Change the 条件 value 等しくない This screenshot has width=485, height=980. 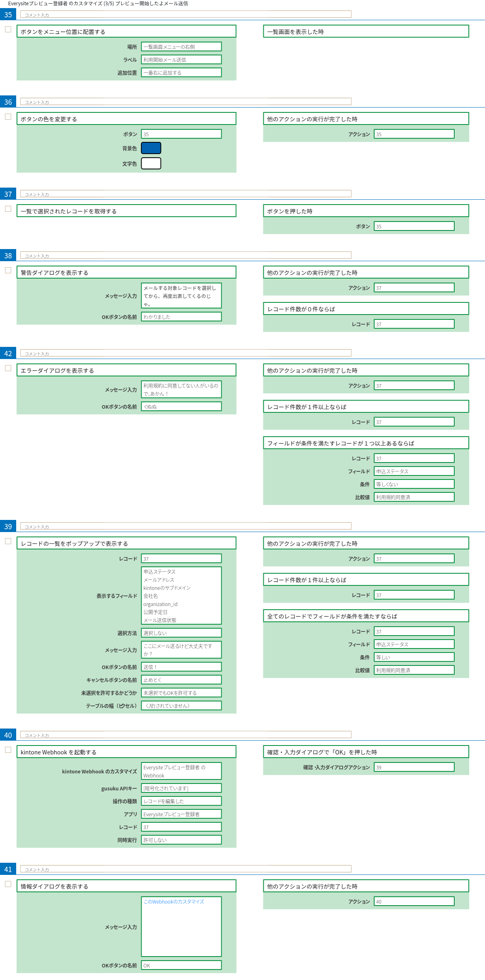414,484
